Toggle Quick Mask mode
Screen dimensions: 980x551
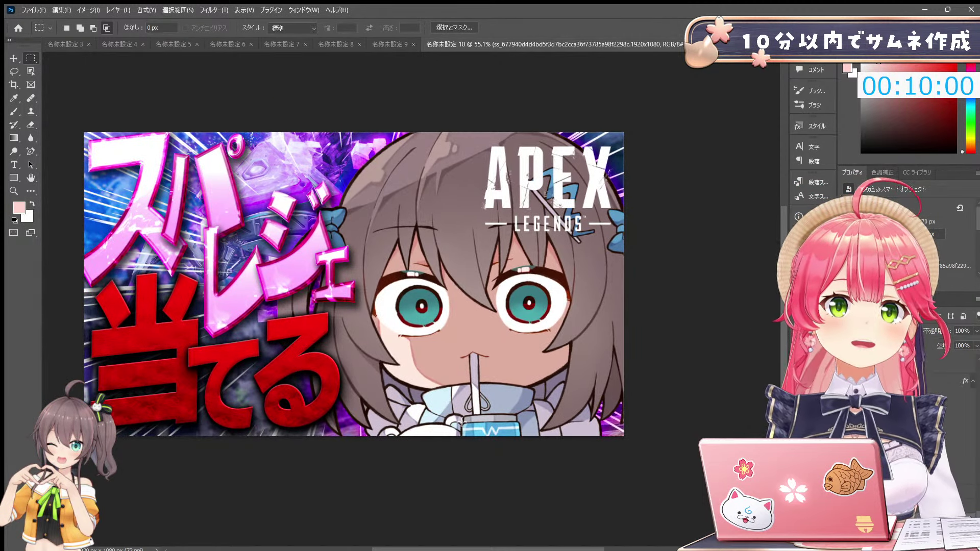pos(14,233)
